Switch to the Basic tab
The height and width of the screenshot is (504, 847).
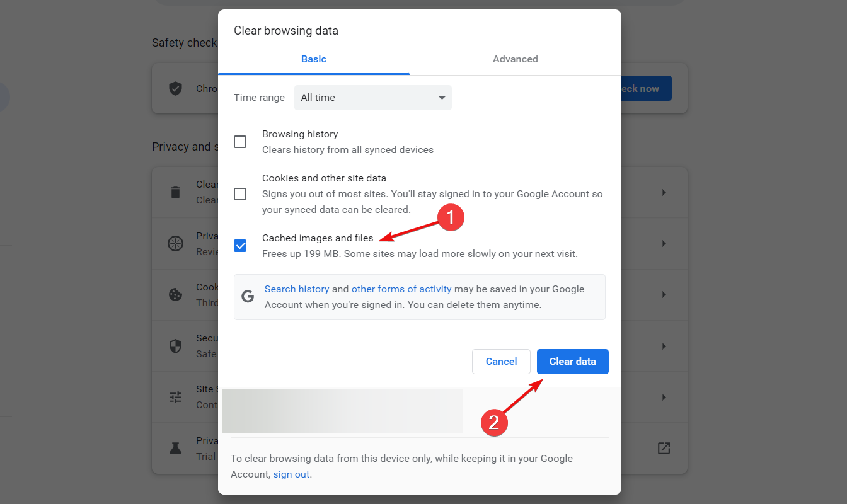tap(313, 59)
